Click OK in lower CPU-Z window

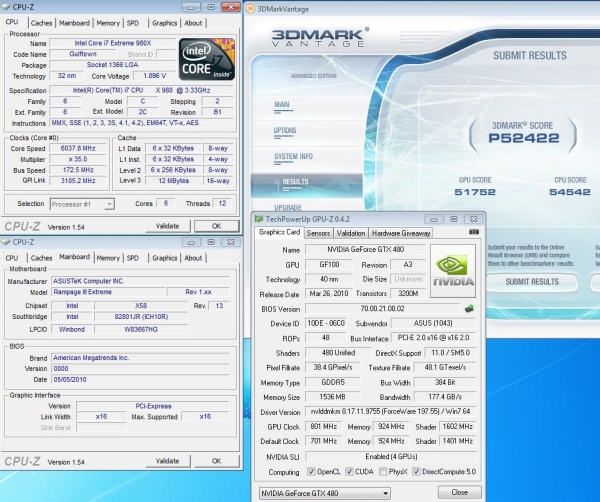pyautogui.click(x=217, y=461)
